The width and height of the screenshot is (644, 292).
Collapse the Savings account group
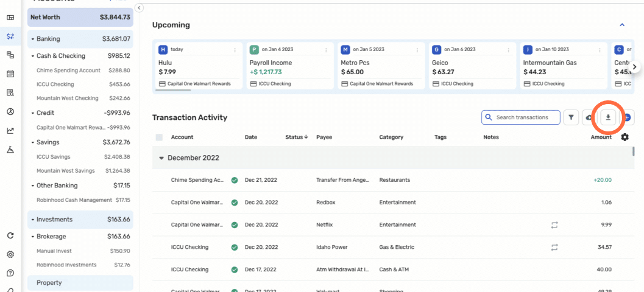(x=32, y=142)
